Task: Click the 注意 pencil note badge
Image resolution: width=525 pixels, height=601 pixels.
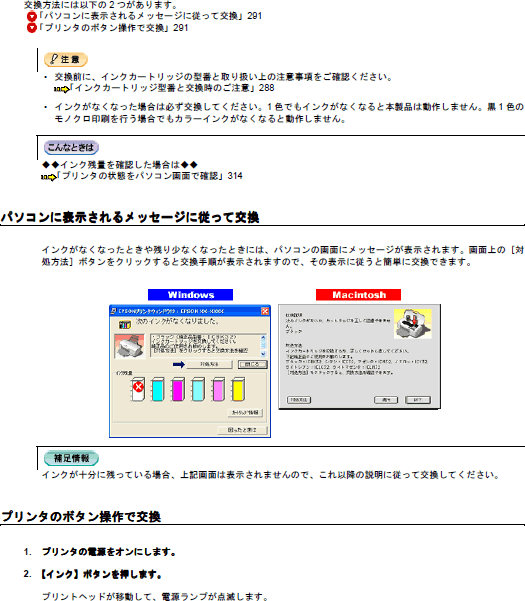Action: (66, 59)
